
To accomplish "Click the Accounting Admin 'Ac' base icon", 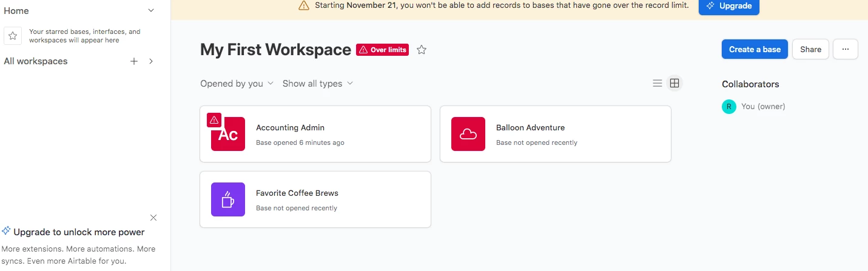I will click(228, 134).
